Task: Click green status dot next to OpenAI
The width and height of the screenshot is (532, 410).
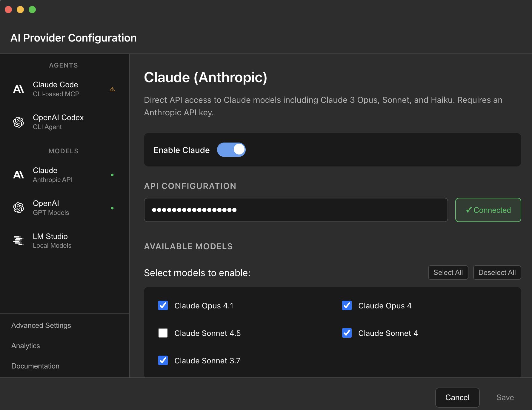Action: 112,208
